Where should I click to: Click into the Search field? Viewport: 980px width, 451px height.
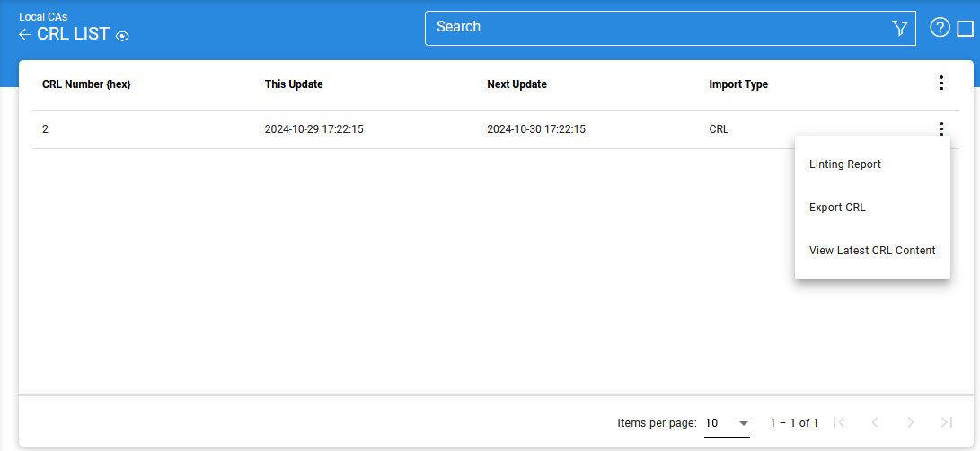656,28
